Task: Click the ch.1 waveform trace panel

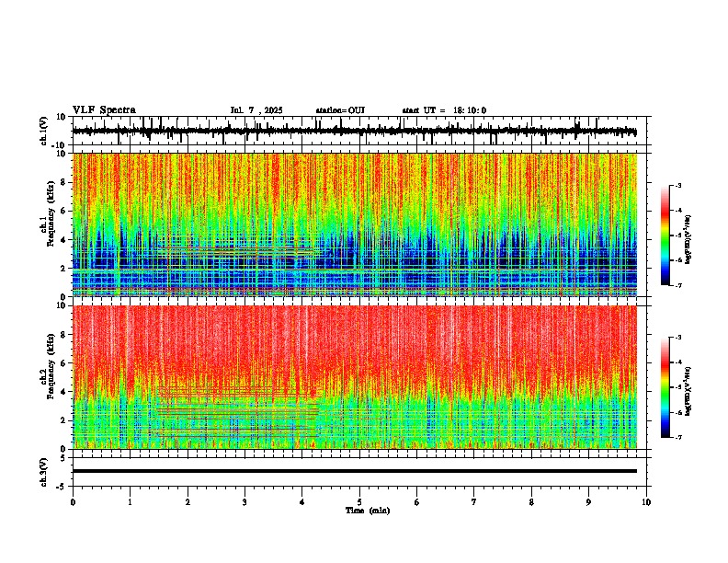Action: coord(359,131)
